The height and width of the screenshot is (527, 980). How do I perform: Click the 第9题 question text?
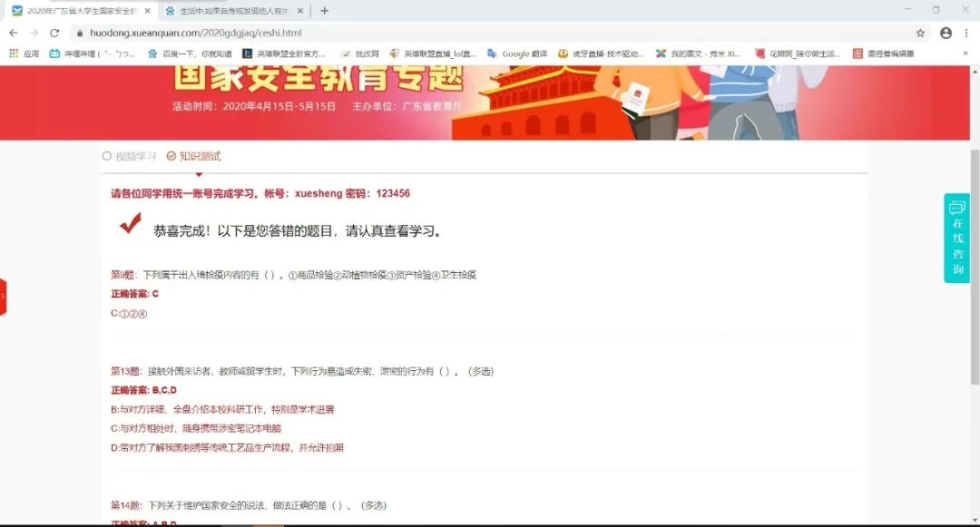(294, 275)
